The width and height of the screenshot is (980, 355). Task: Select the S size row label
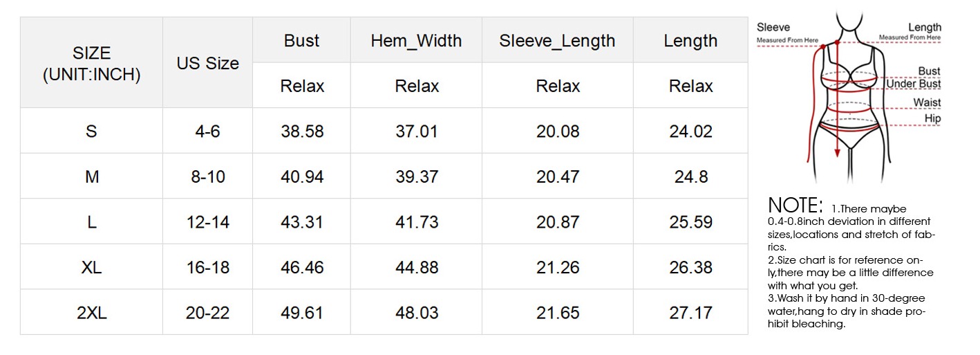(x=91, y=131)
